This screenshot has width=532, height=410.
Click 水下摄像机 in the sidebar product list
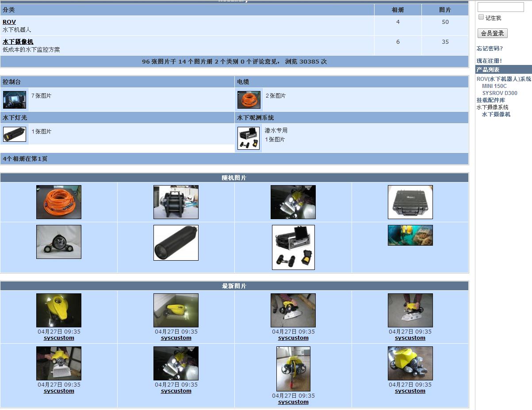pyautogui.click(x=496, y=114)
